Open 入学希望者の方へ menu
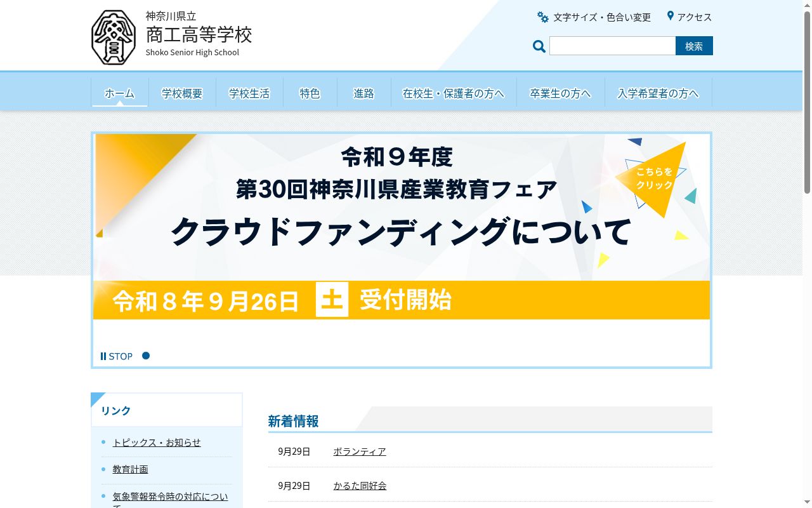This screenshot has width=812, height=508. (658, 93)
